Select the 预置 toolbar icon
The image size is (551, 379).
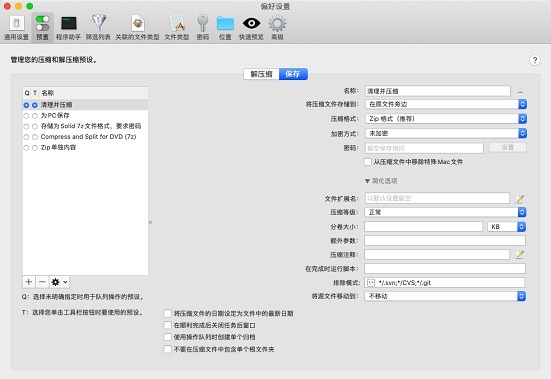pos(43,28)
